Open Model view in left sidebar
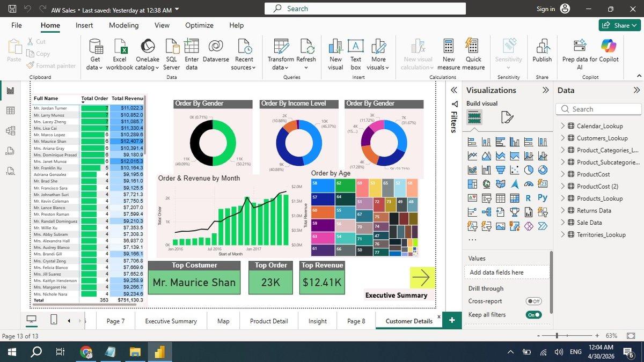Screen dimensions: 644x362 tap(10, 130)
